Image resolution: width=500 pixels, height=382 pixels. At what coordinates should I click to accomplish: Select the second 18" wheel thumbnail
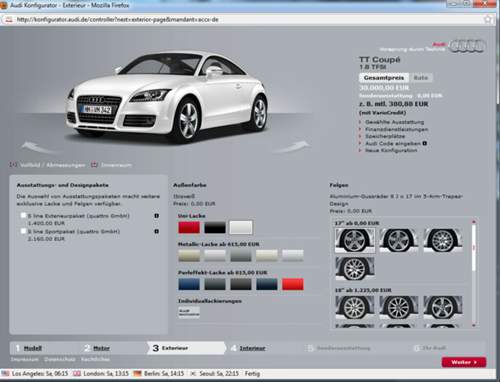(x=399, y=307)
